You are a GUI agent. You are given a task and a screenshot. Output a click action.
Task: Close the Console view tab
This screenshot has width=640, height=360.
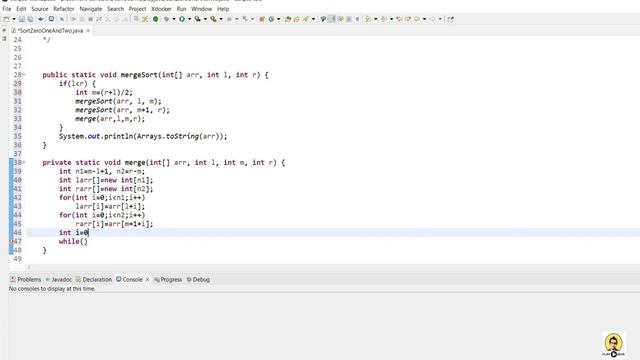pyautogui.click(x=147, y=280)
